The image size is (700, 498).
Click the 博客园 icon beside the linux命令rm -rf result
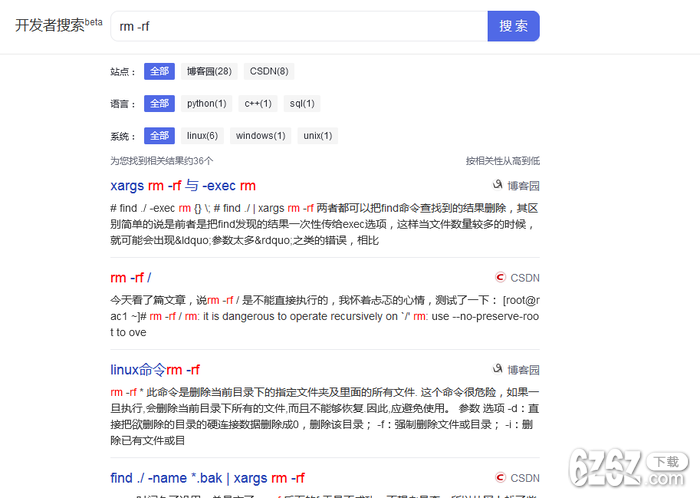pyautogui.click(x=497, y=369)
